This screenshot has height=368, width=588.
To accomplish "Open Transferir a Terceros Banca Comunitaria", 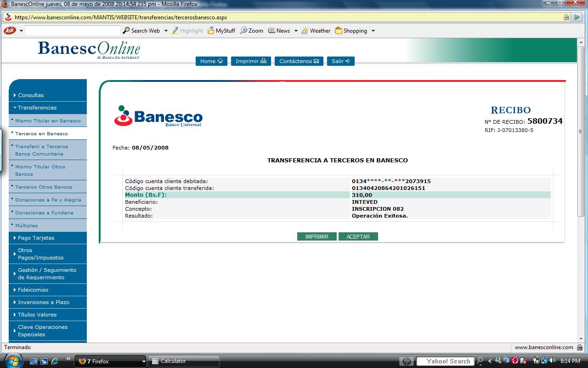I will (x=48, y=150).
